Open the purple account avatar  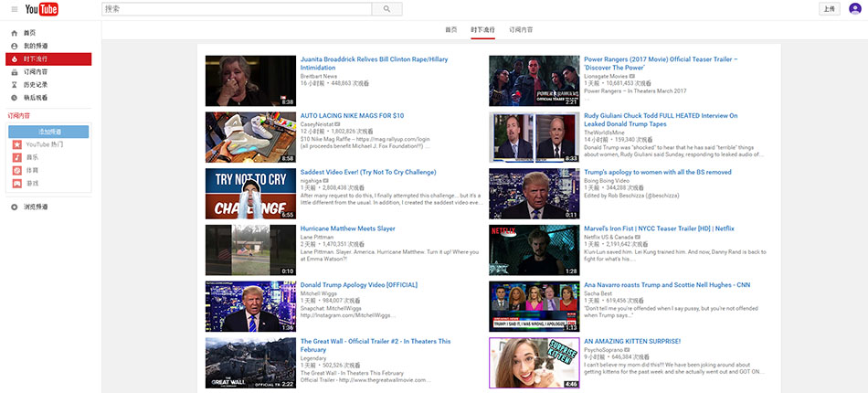[854, 9]
